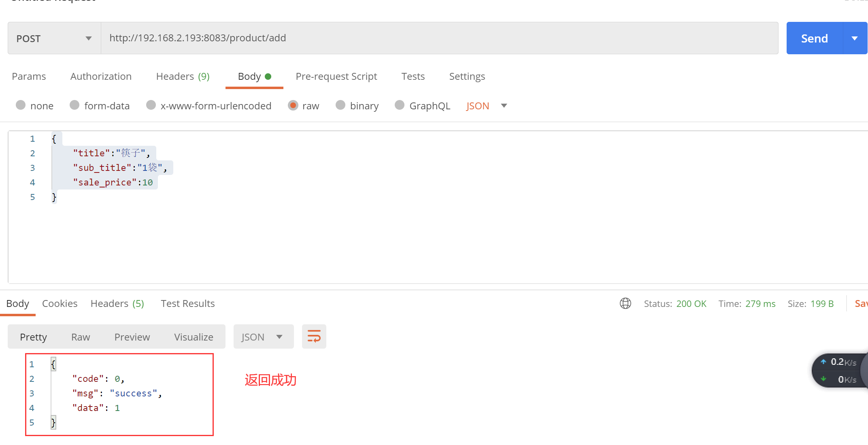Switch to the Params tab
This screenshot has width=868, height=445.
point(29,77)
